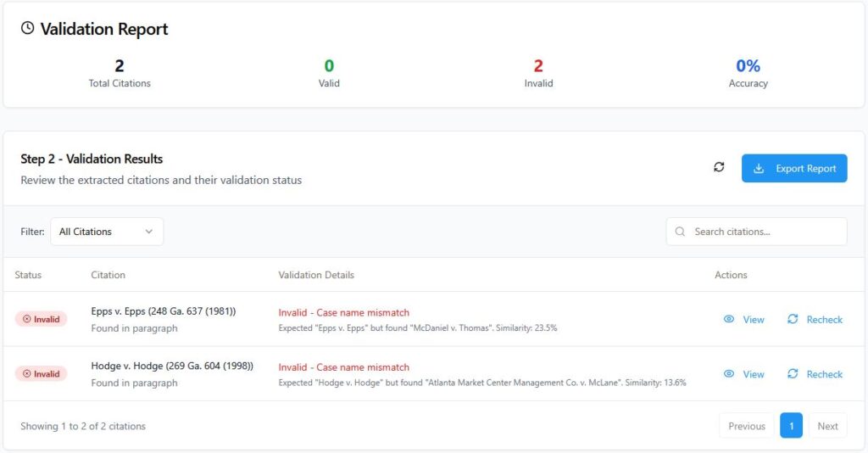The width and height of the screenshot is (868, 453).
Task: Expand the filter dropdown chevron arrow
Action: [149, 232]
